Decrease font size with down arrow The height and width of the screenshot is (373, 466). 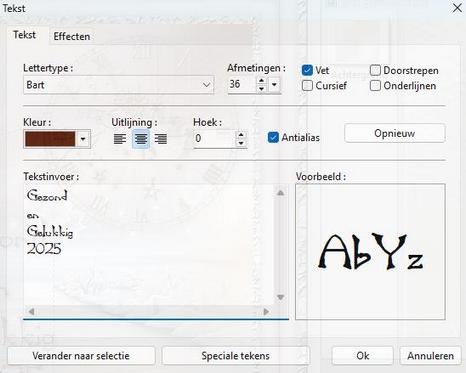tap(262, 89)
